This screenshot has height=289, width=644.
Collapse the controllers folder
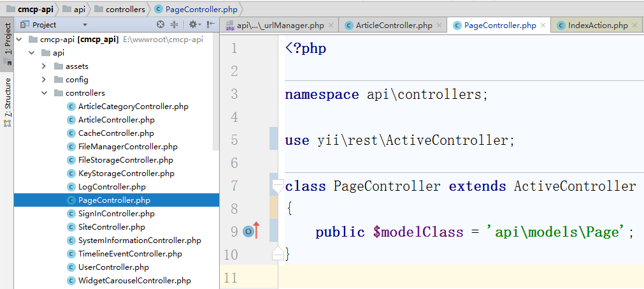(43, 93)
